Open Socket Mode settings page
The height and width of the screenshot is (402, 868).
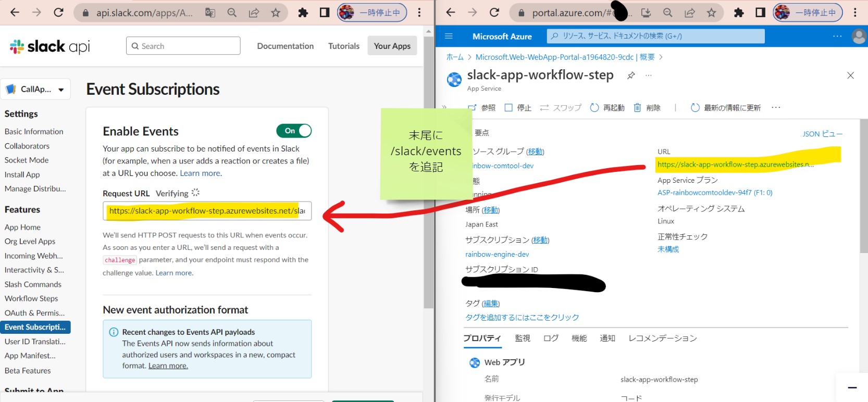[27, 160]
